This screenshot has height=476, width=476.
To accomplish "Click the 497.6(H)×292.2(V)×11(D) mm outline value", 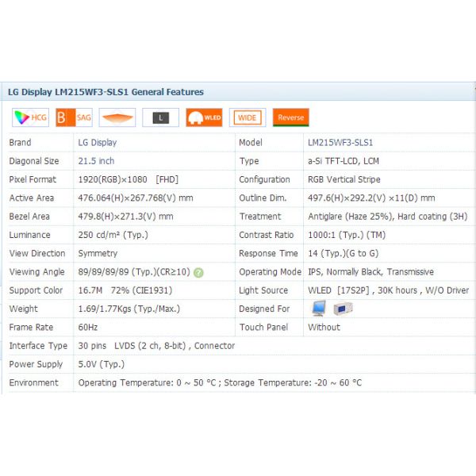I will click(x=371, y=198).
